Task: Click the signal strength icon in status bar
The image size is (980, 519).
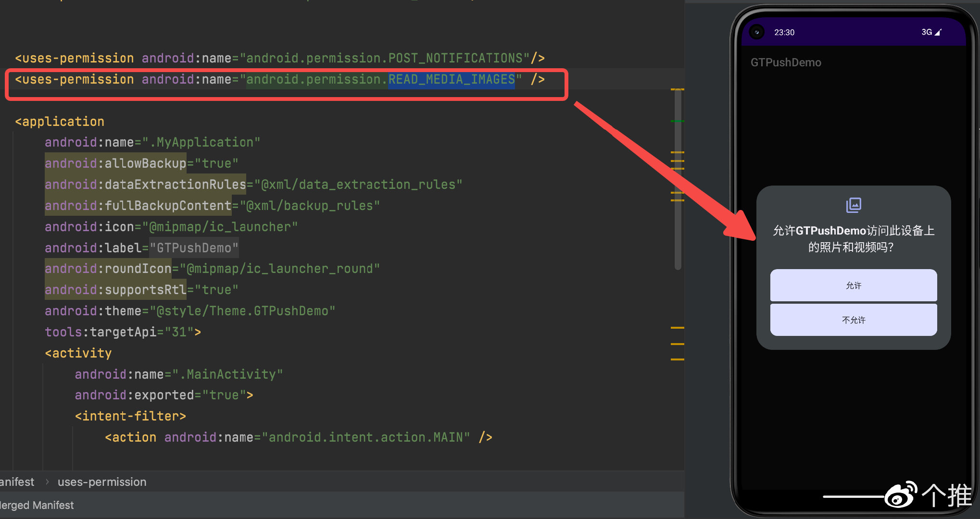Action: point(938,32)
